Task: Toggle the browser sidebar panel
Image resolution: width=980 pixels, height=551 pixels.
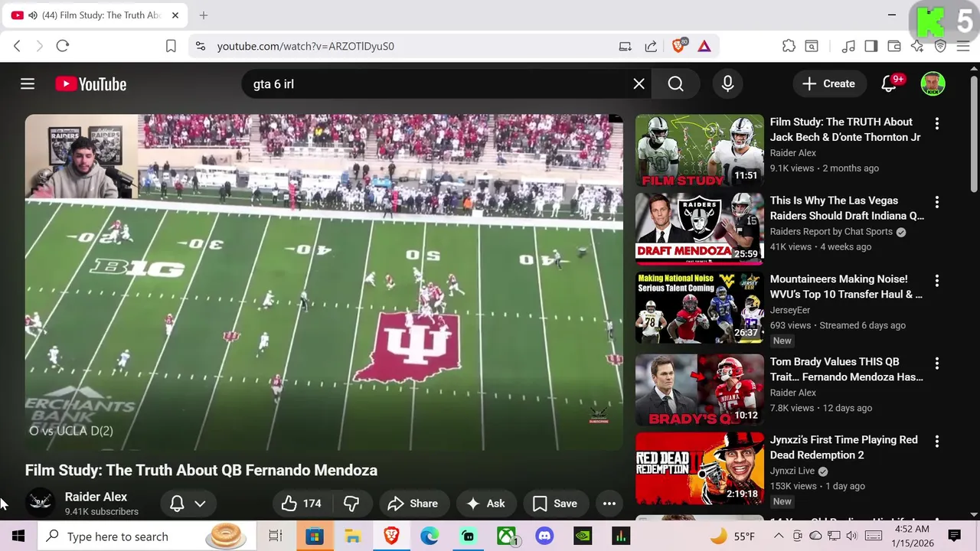Action: tap(871, 46)
